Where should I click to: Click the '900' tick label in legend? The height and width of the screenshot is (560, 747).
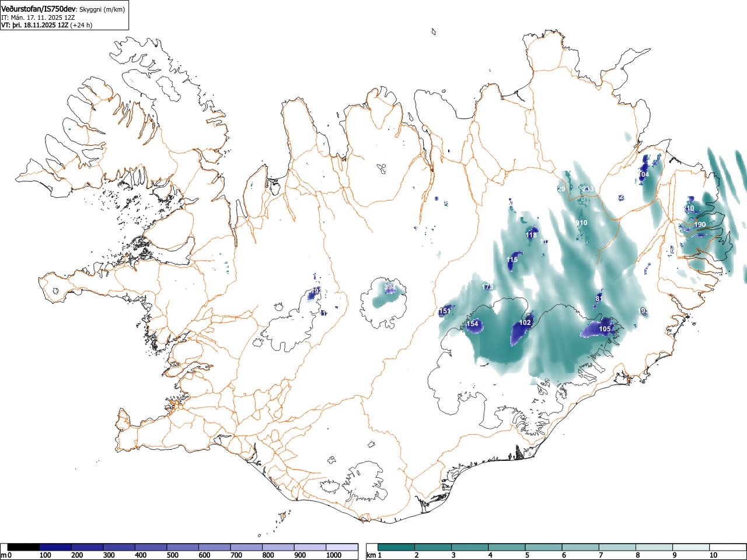299,555
